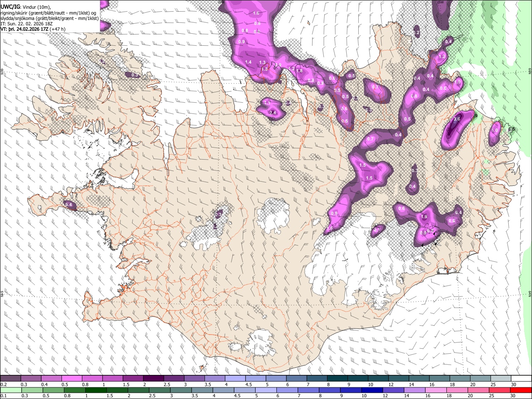Viewport: 532px width, 399px height.
Task: Click the deep navy blue swatch labeled 10
Action: 372,390
